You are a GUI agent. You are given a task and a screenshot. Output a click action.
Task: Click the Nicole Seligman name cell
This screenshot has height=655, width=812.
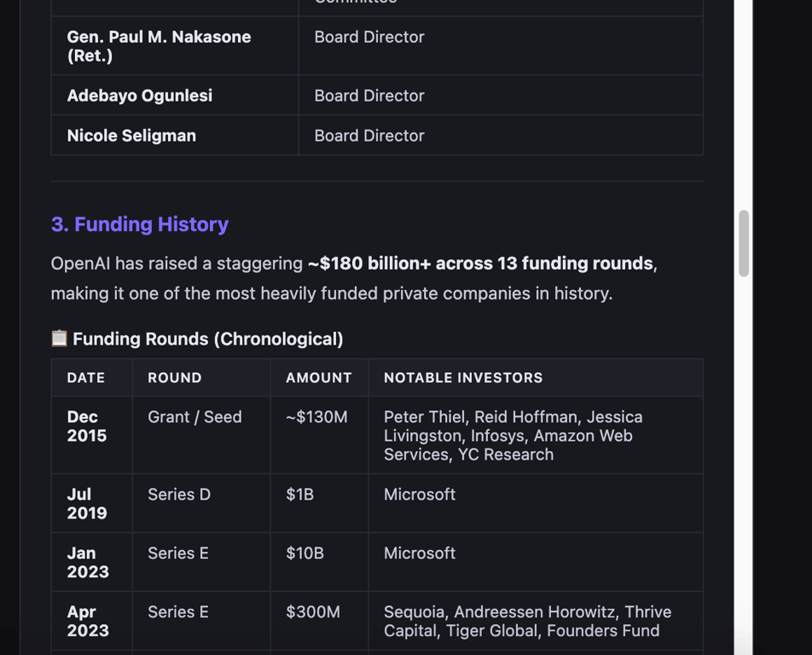(x=175, y=135)
